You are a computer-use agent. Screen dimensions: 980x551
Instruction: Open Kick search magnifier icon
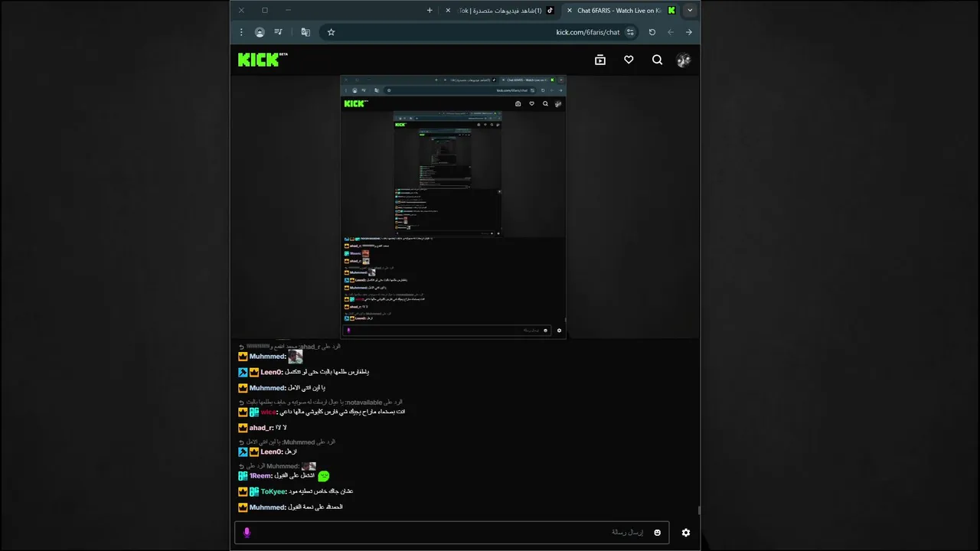coord(657,60)
